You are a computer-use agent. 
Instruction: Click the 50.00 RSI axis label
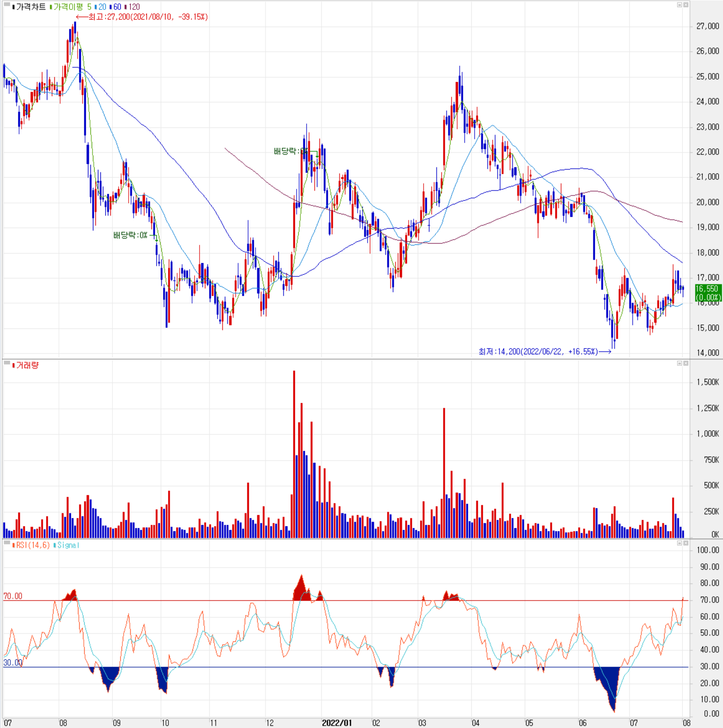pos(710,633)
